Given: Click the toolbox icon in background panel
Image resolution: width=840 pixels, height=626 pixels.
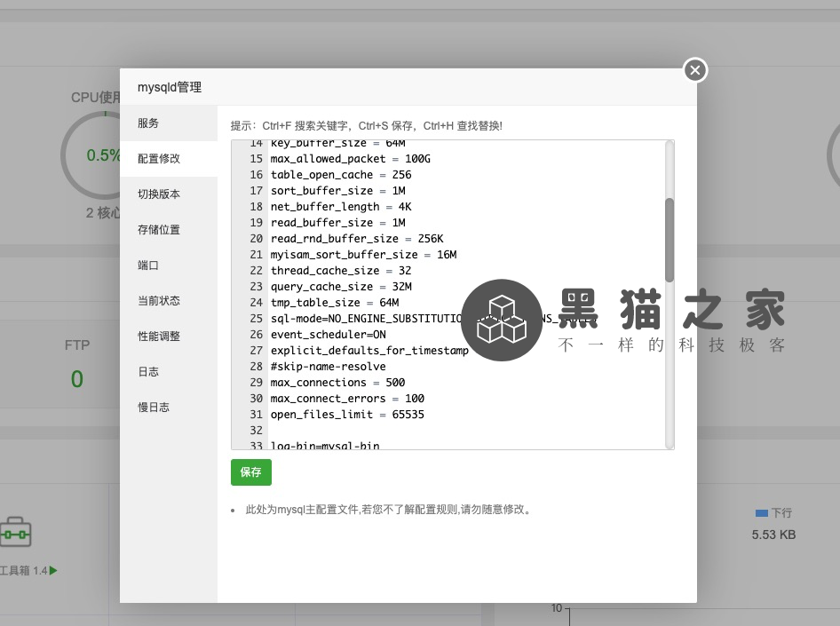Looking at the screenshot, I should tap(15, 532).
